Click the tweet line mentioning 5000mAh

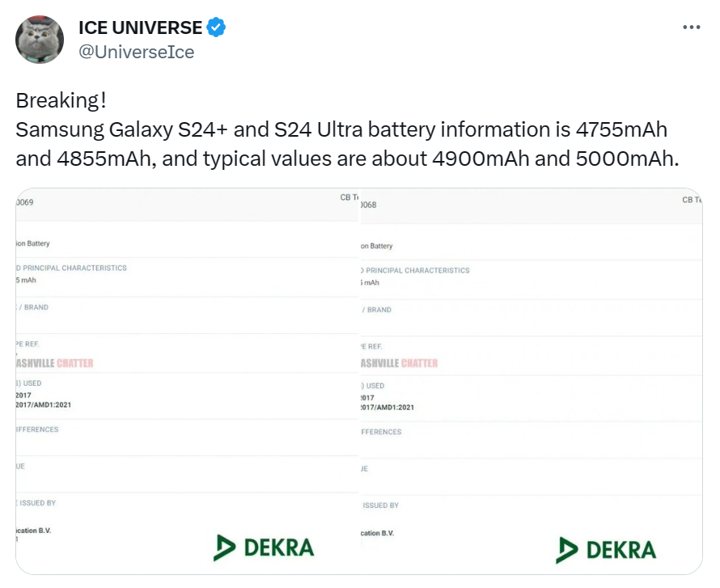click(x=347, y=158)
